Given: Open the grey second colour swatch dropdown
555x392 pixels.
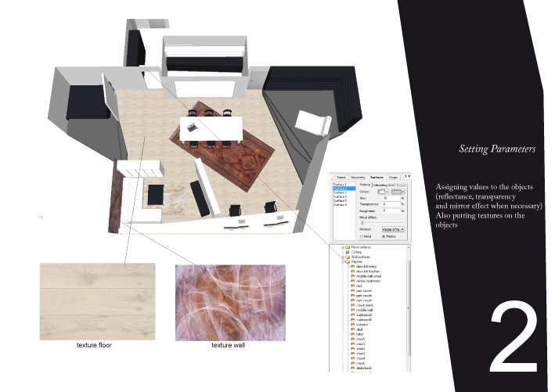Looking at the screenshot, I should [x=398, y=192].
